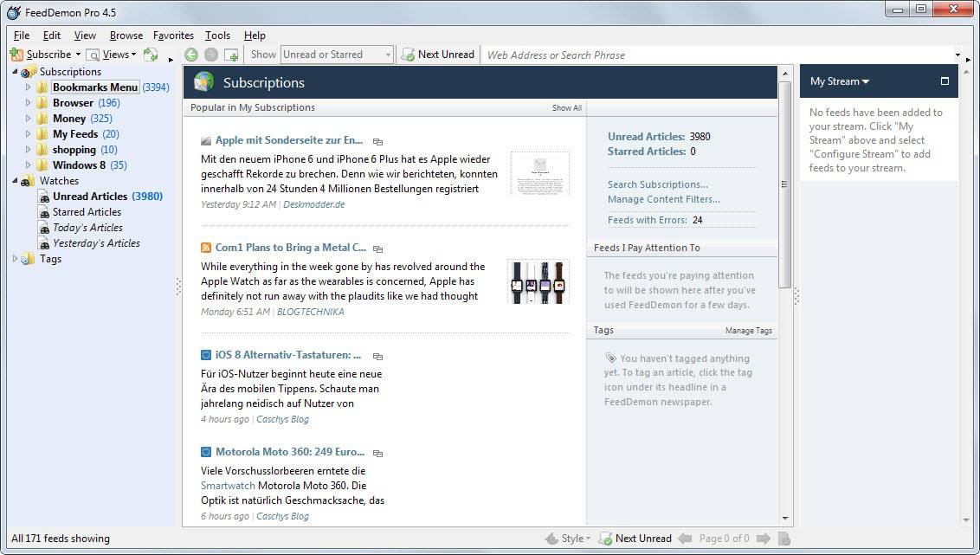The height and width of the screenshot is (555, 980).
Task: Select Starred Articles under Watches
Action: 87,212
